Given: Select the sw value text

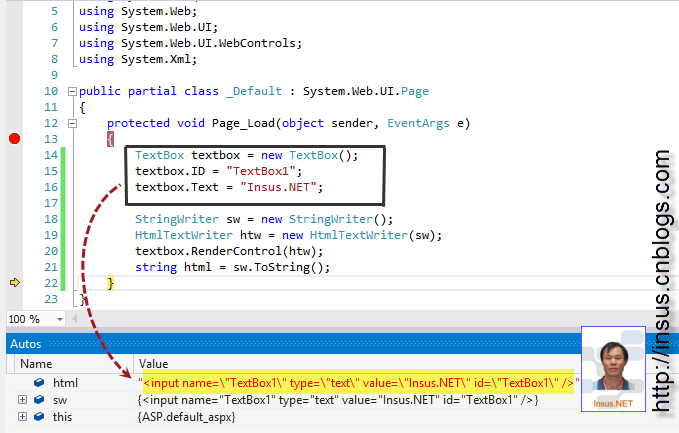Looking at the screenshot, I should [338, 400].
